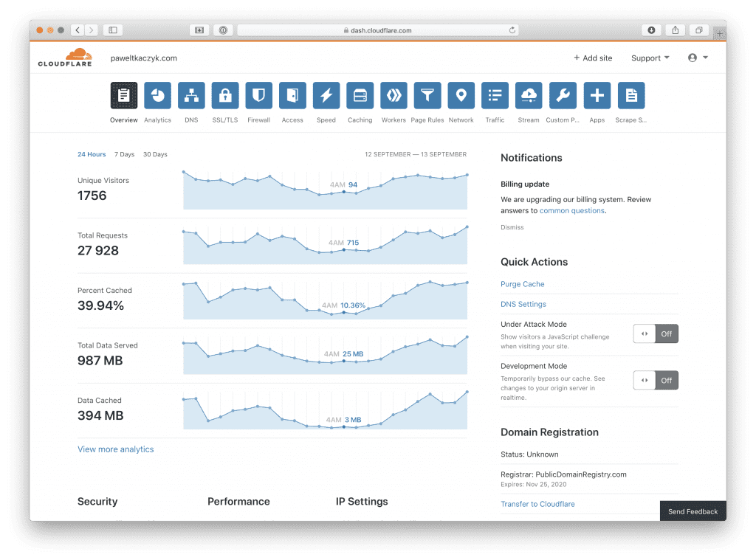Switch to the 30 Days view
The image size is (756, 560).
pyautogui.click(x=155, y=154)
